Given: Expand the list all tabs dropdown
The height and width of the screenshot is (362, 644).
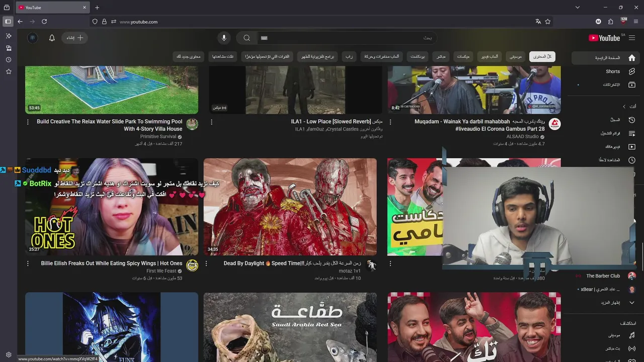Looking at the screenshot, I should point(578,8).
